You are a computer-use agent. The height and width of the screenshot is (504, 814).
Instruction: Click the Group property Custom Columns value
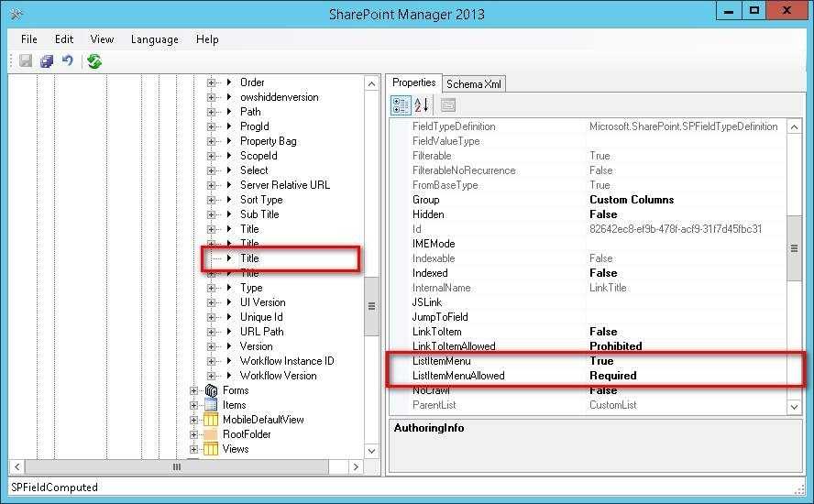[x=632, y=200]
